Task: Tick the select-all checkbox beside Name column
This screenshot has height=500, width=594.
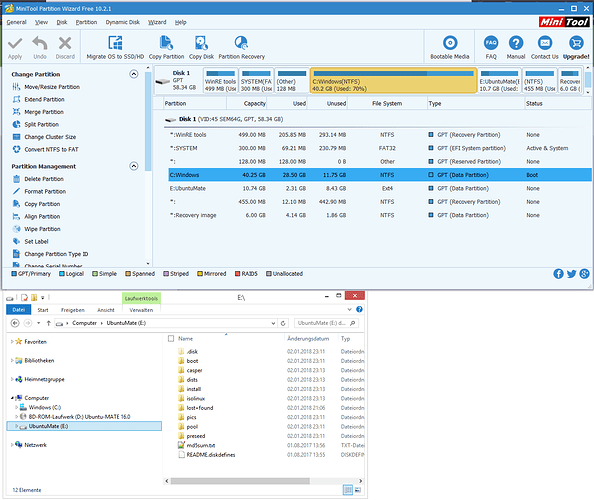Action: pos(171,339)
